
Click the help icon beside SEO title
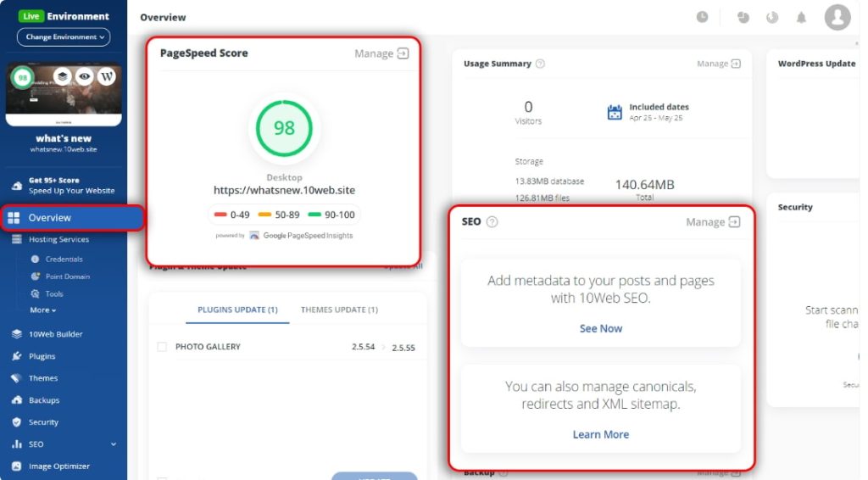(492, 222)
